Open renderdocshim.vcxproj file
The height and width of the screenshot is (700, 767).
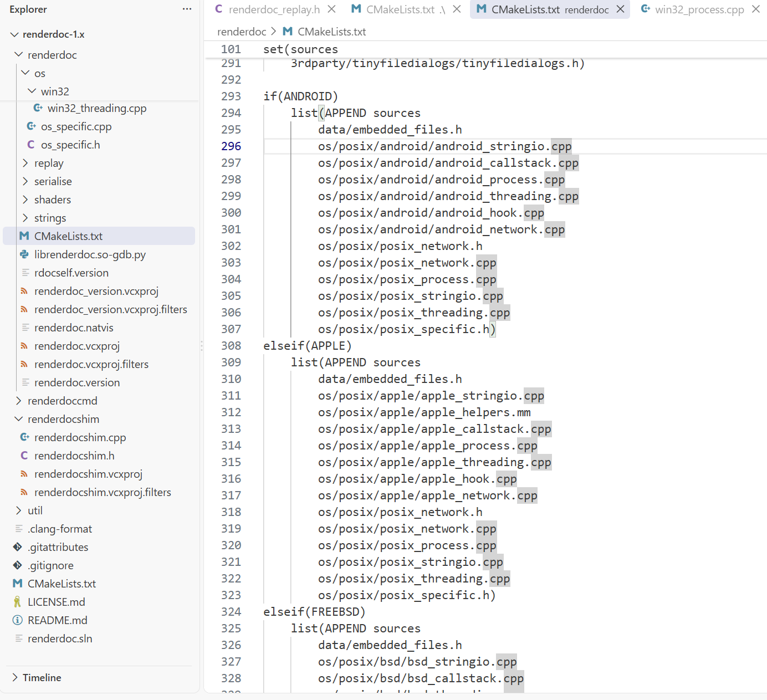88,474
